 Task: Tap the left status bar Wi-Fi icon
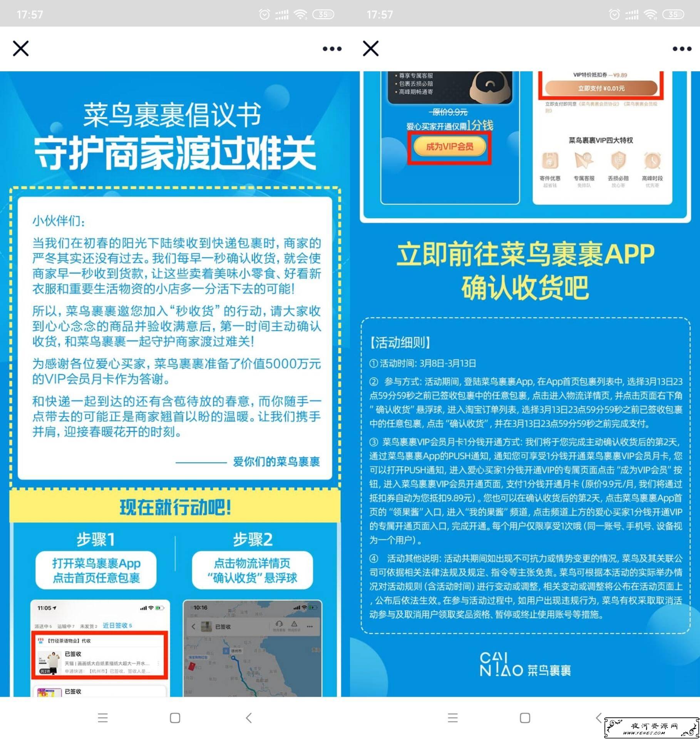tap(300, 14)
